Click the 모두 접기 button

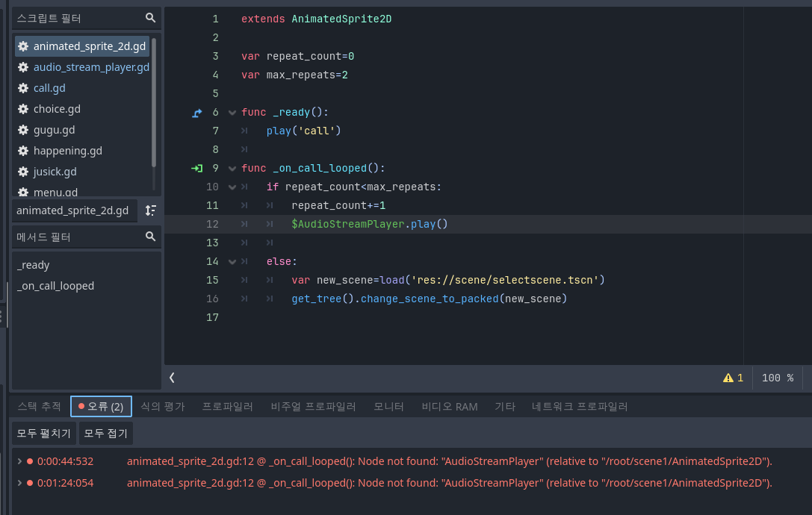[x=105, y=433]
